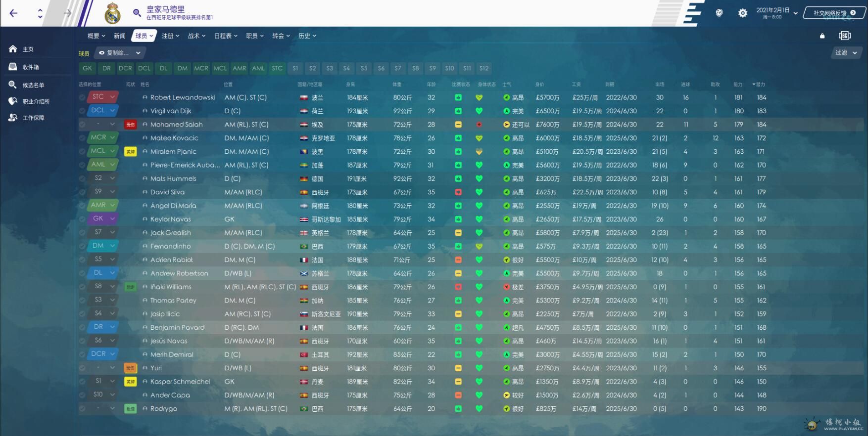
Task: Click the back arrow navigation icon
Action: (x=14, y=13)
